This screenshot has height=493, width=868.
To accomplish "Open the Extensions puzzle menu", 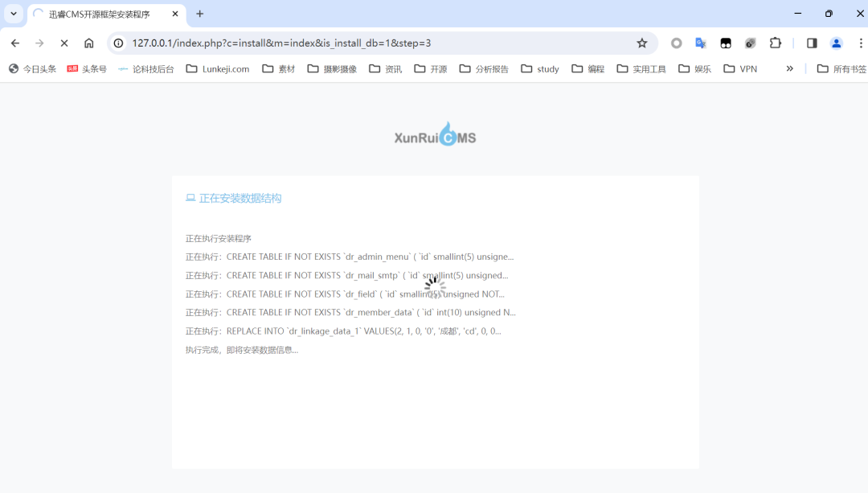I will coord(775,43).
